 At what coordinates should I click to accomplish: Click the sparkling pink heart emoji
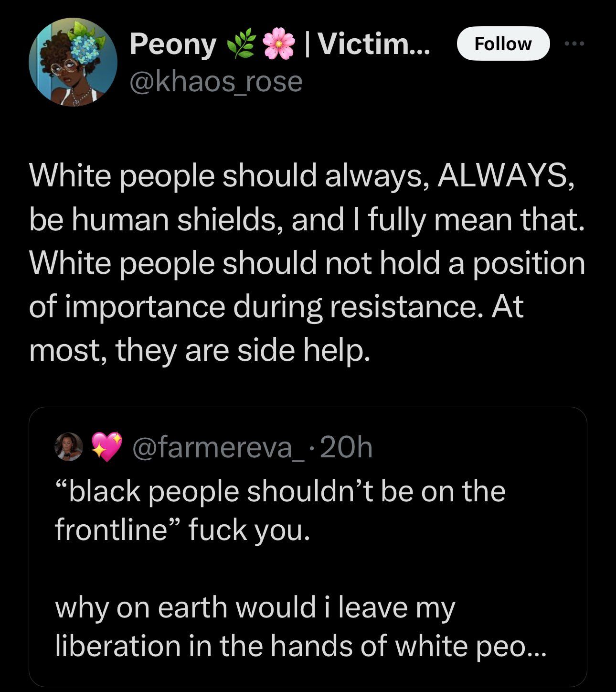pyautogui.click(x=106, y=447)
